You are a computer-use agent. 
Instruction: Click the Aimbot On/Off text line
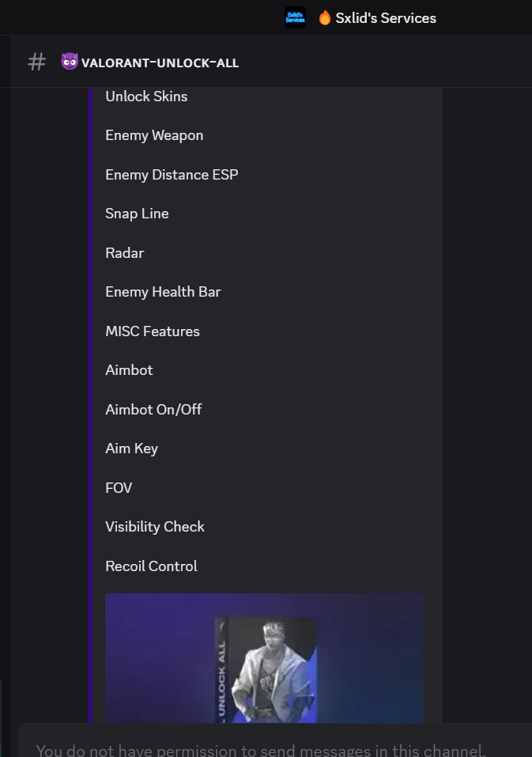point(153,410)
